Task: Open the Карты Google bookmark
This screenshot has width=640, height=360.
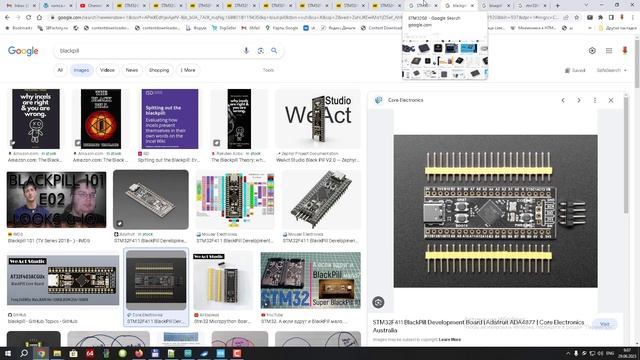Action: pyautogui.click(x=282, y=28)
